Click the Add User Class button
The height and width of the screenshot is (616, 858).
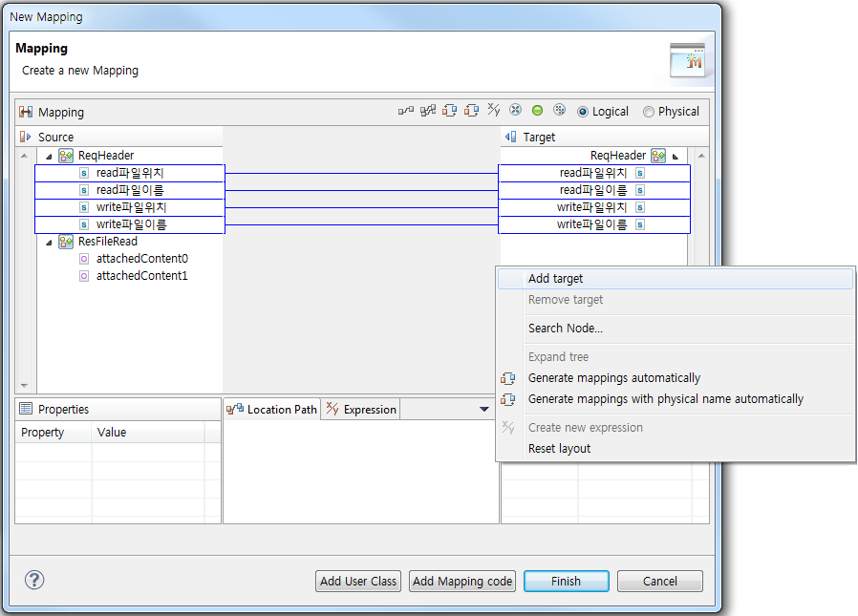[357, 581]
